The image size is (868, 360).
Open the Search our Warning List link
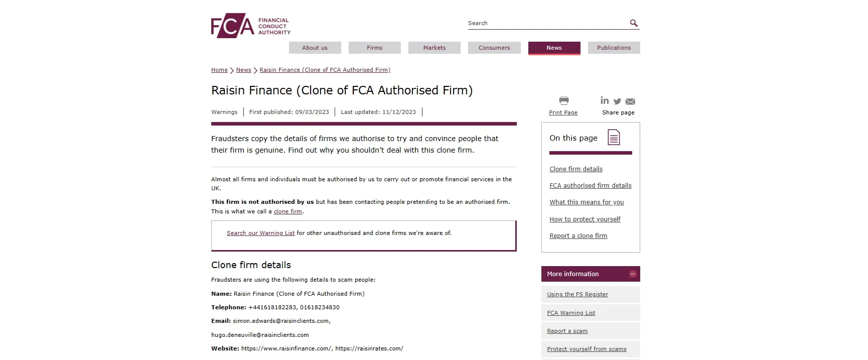260,233
